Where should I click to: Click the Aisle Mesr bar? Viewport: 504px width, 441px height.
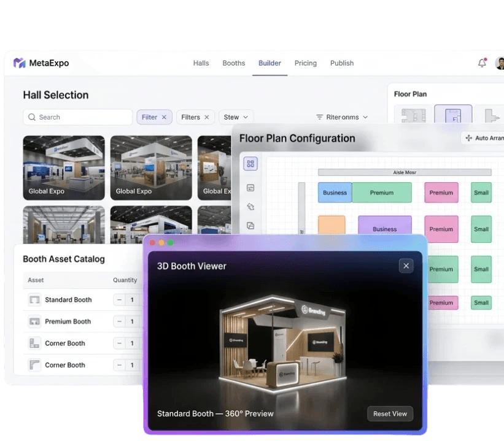(405, 172)
